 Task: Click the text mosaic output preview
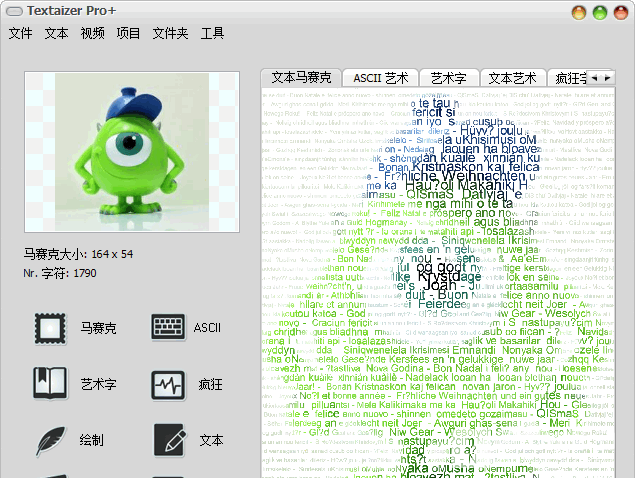click(x=438, y=283)
